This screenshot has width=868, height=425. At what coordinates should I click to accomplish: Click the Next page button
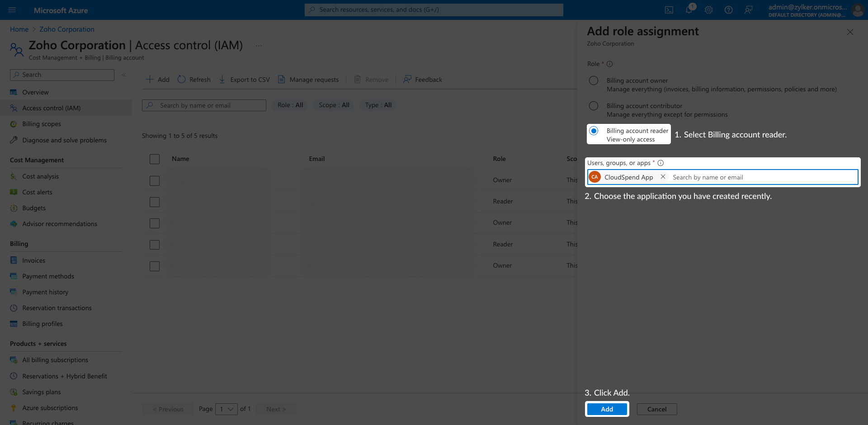click(x=276, y=409)
